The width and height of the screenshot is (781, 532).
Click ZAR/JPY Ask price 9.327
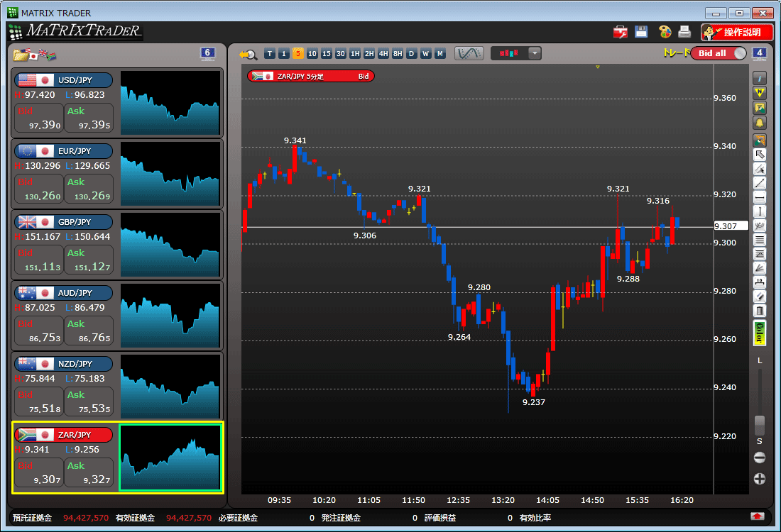tap(89, 472)
